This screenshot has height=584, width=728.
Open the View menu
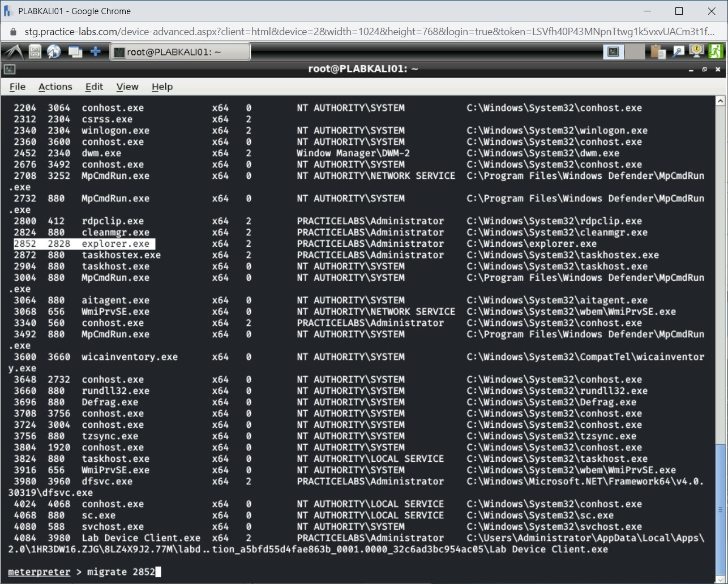coord(127,87)
